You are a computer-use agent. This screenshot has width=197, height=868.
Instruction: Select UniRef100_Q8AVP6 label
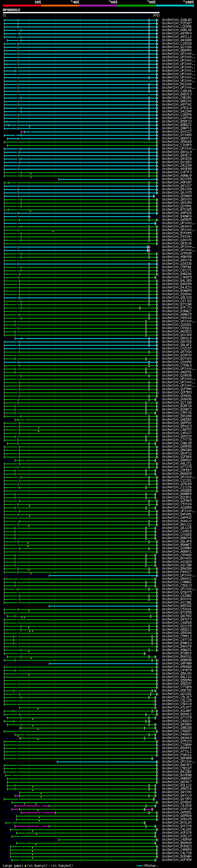pyautogui.click(x=176, y=50)
